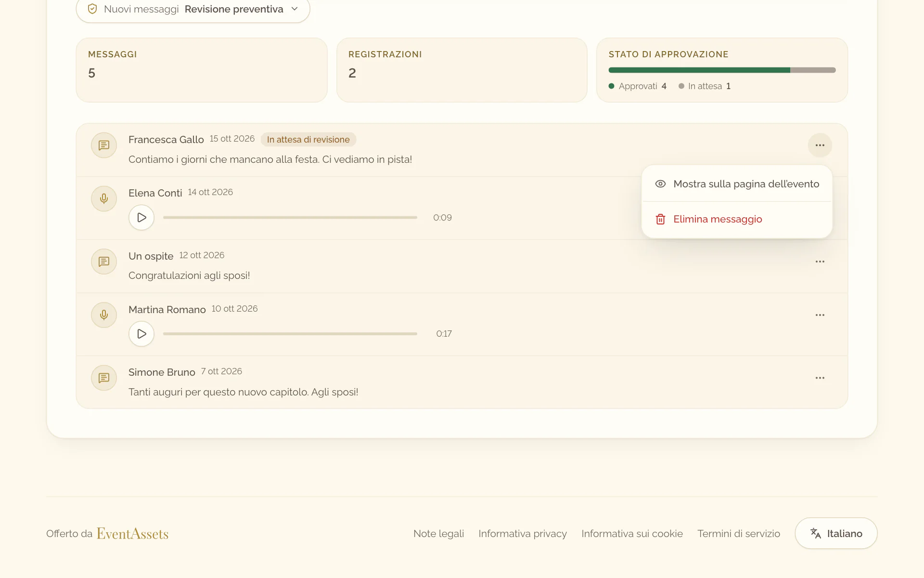Click the name Francesca Gallo
The width and height of the screenshot is (924, 578).
166,140
